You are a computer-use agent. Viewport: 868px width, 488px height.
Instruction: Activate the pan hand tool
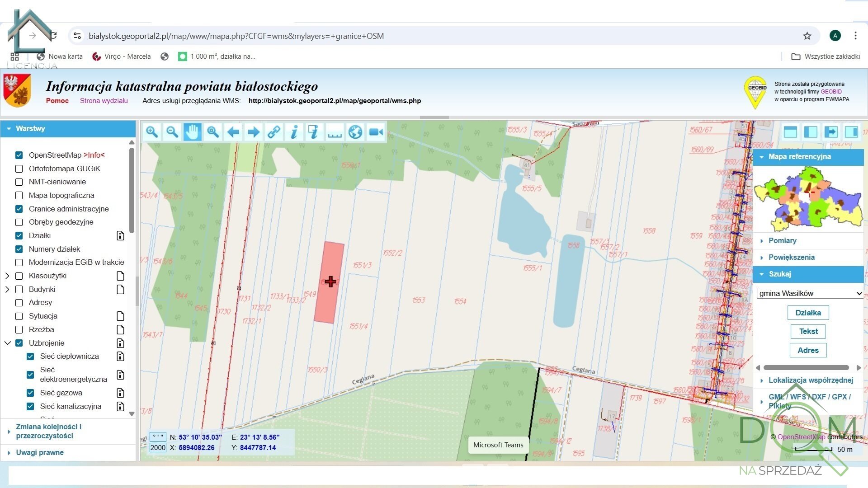(x=192, y=132)
